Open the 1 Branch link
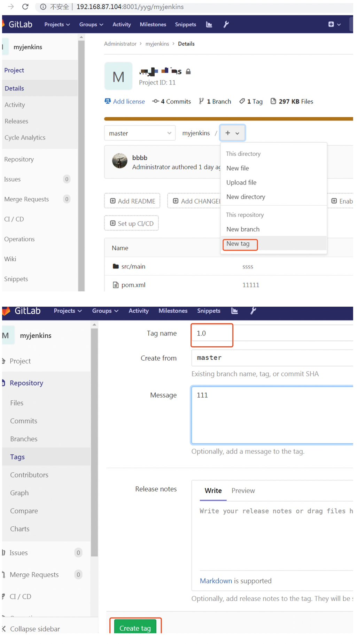Viewport: 358px width, 644px height. pyautogui.click(x=215, y=102)
